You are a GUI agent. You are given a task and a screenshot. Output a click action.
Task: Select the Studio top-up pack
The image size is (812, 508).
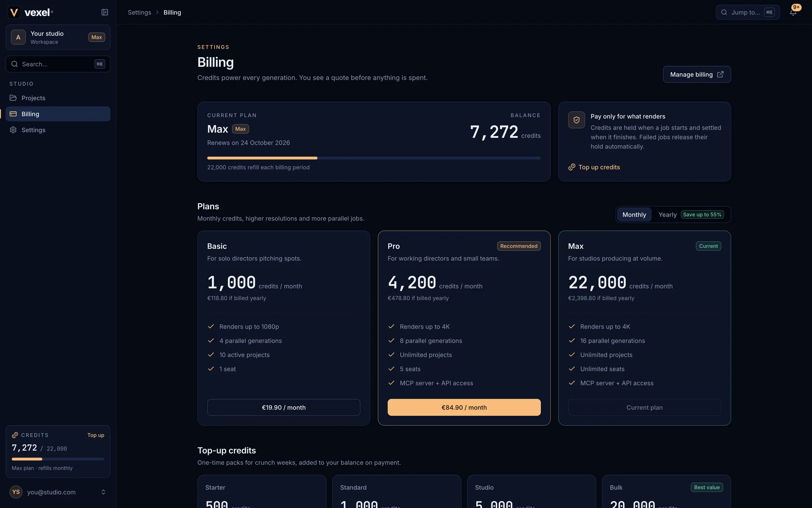pyautogui.click(x=532, y=491)
